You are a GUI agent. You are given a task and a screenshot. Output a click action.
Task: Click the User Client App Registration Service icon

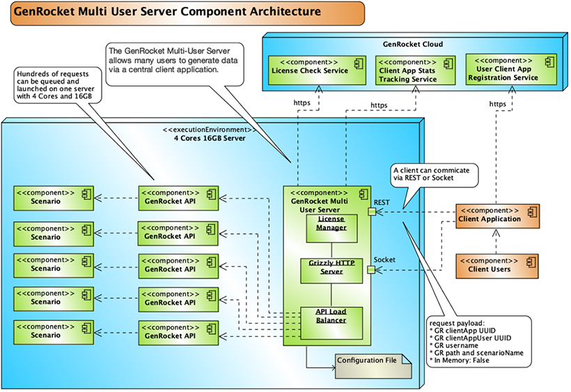[x=549, y=62]
